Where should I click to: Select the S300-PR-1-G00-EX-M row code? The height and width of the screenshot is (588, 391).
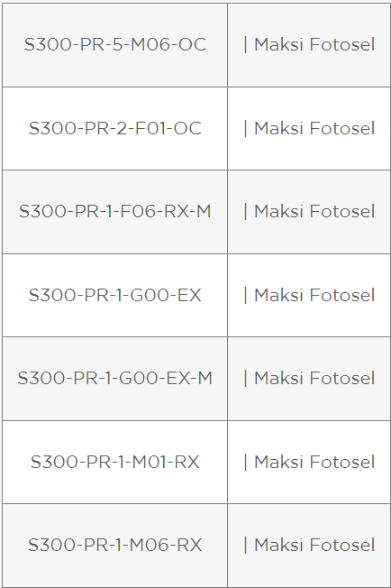(x=115, y=378)
